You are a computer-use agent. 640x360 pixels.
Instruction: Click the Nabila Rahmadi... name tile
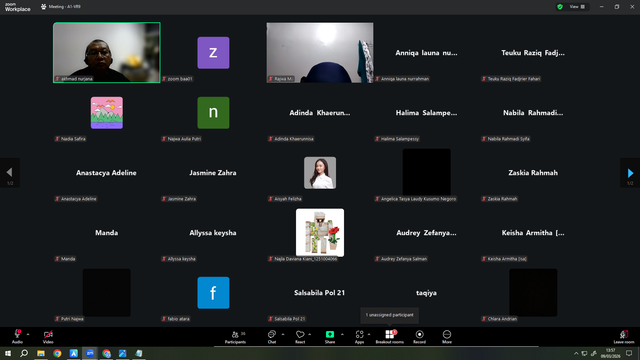[533, 113]
